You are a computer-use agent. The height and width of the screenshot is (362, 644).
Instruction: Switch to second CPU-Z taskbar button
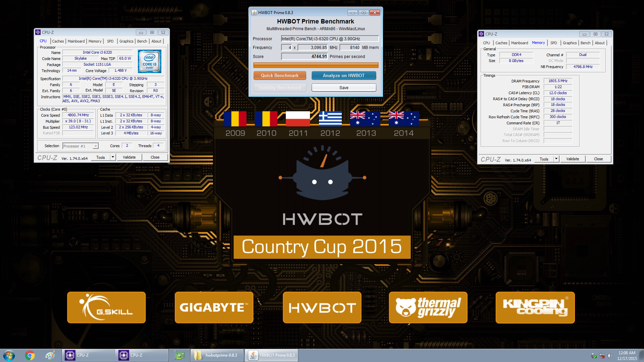pos(142,355)
